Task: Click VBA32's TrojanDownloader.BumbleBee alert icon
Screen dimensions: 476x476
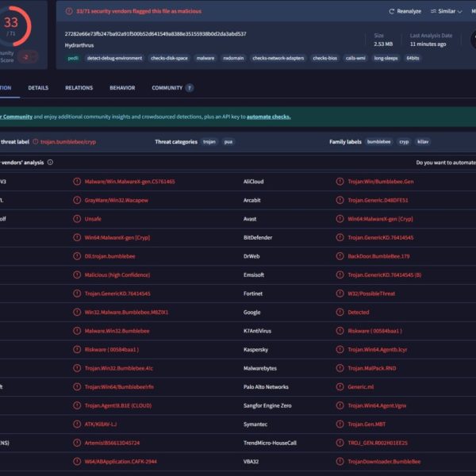Action: tap(340, 462)
